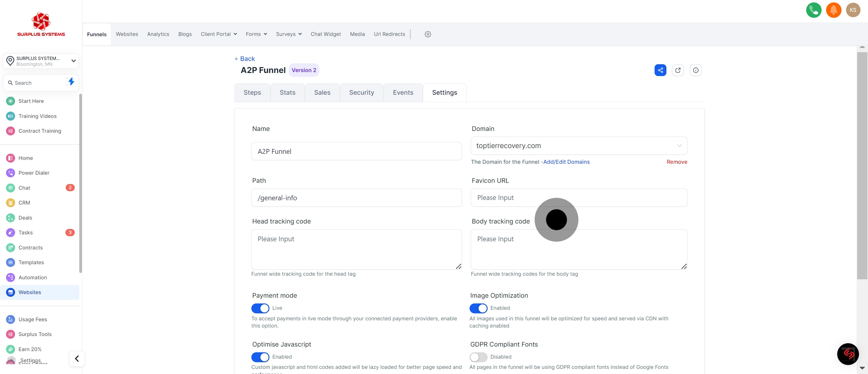Open the orange notifications bell
Viewport: 868px width, 374px height.
pos(833,10)
